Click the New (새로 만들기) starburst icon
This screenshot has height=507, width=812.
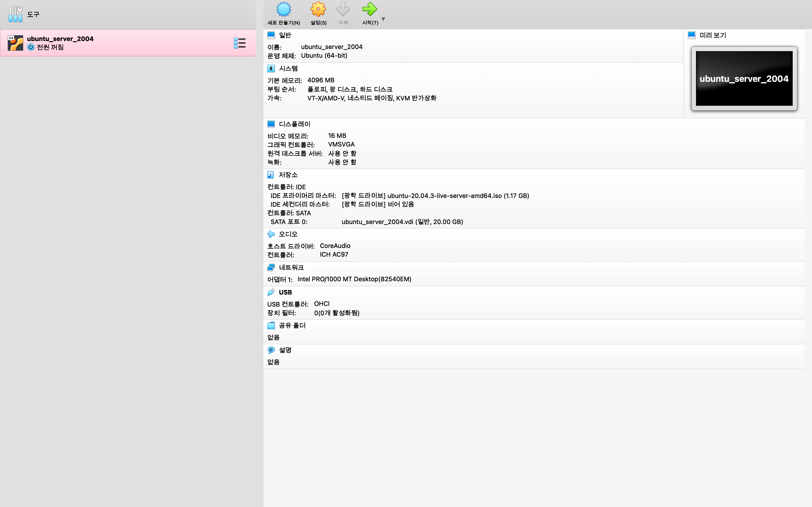coord(283,9)
